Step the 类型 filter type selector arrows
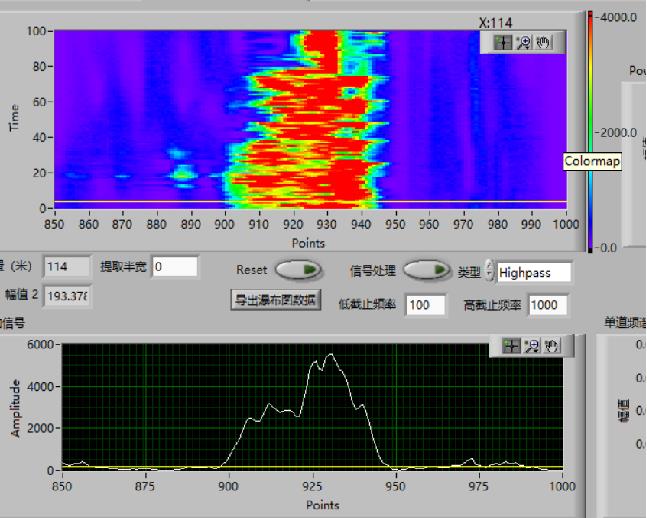 [490, 272]
